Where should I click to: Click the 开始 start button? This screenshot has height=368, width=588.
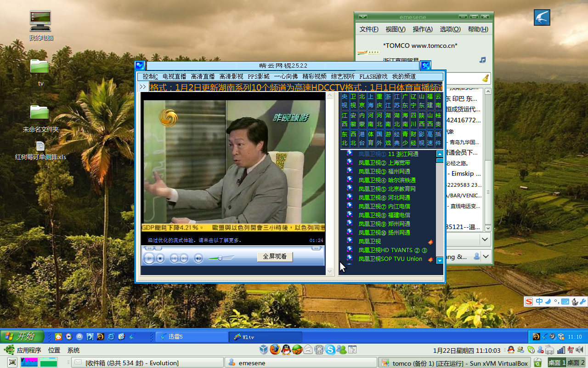22,336
